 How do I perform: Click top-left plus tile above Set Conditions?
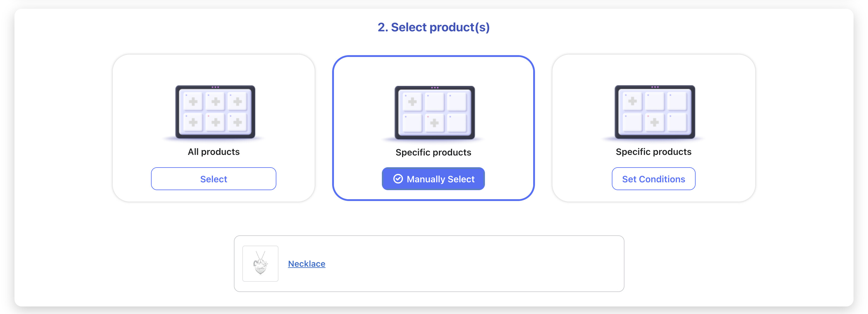[632, 101]
